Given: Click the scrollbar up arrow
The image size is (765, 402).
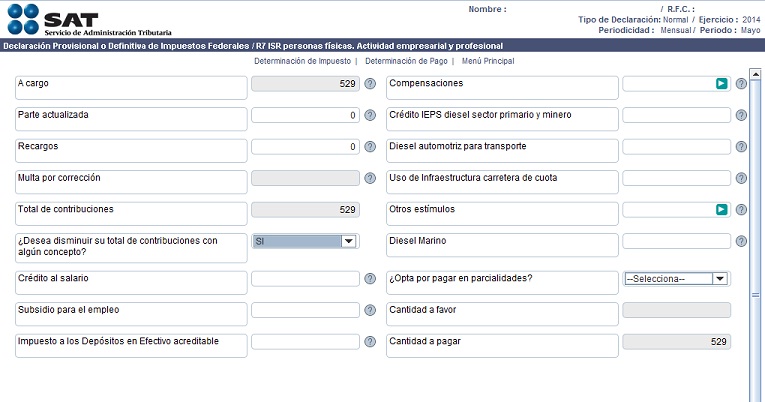Looking at the screenshot, I should click(755, 75).
